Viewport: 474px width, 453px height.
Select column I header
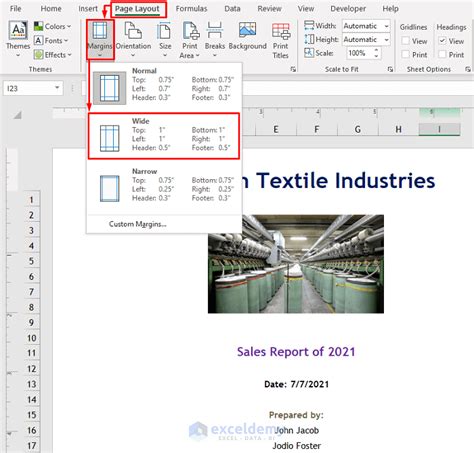439,129
